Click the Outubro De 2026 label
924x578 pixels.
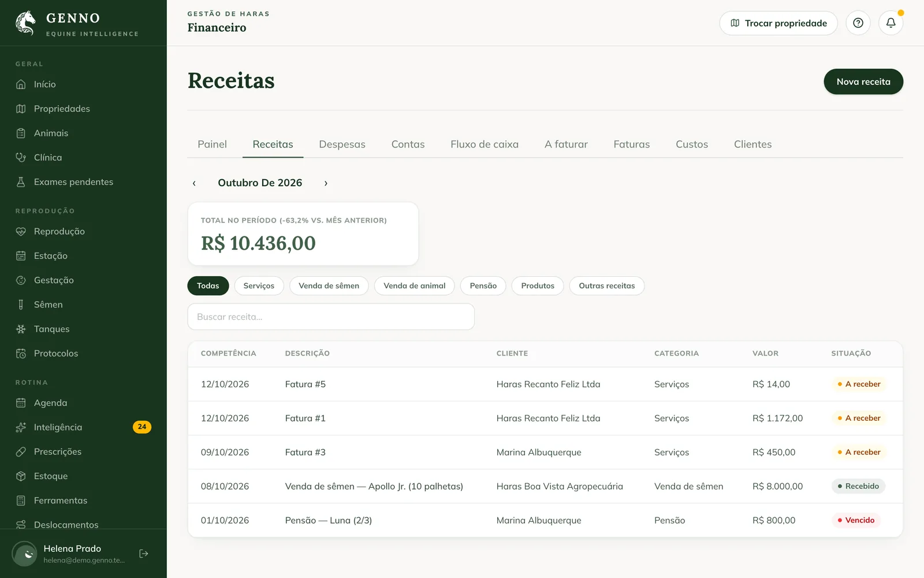tap(260, 183)
